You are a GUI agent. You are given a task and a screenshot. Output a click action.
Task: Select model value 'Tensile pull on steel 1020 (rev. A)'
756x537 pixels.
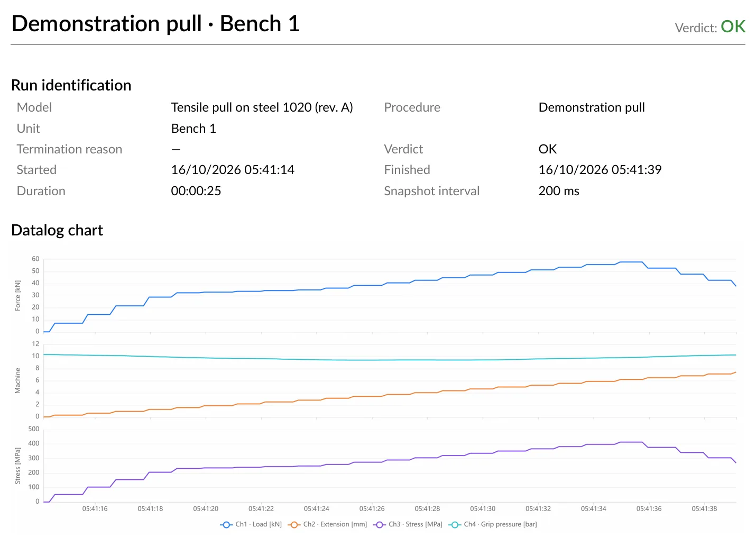[x=262, y=107]
